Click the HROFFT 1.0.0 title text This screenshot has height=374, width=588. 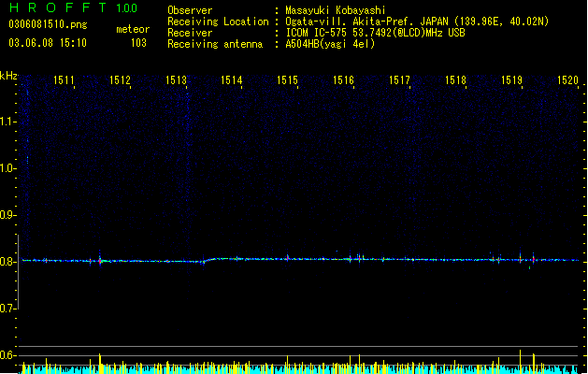coord(73,7)
